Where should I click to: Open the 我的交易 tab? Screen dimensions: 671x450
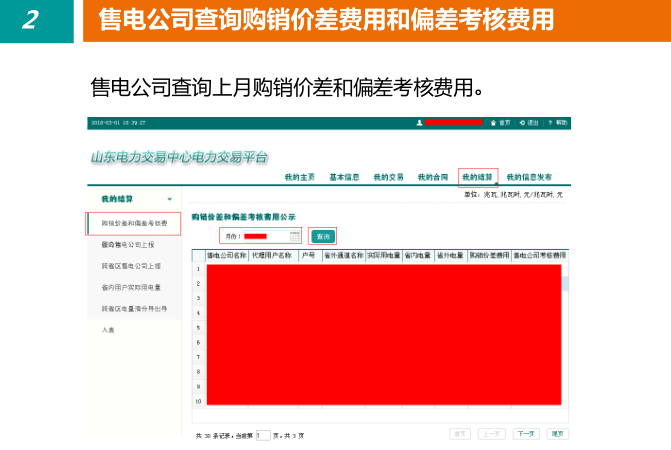[x=388, y=177]
